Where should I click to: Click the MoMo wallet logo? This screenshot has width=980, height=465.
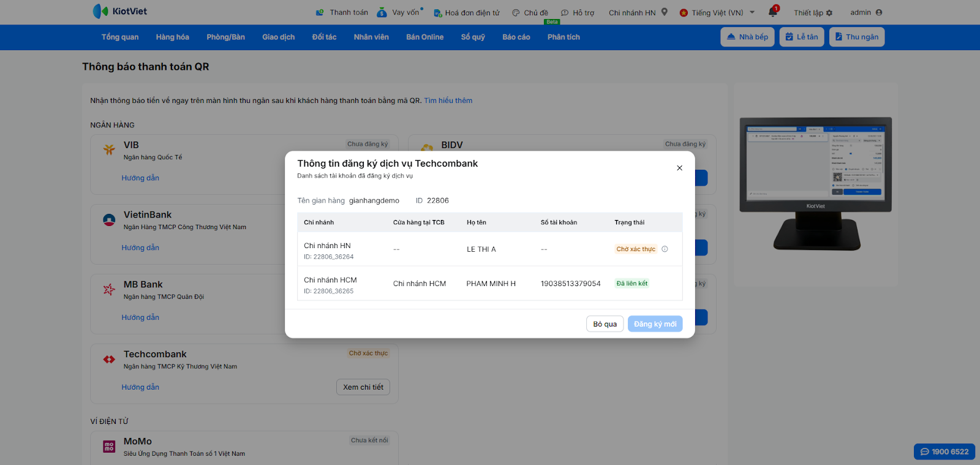(109, 447)
